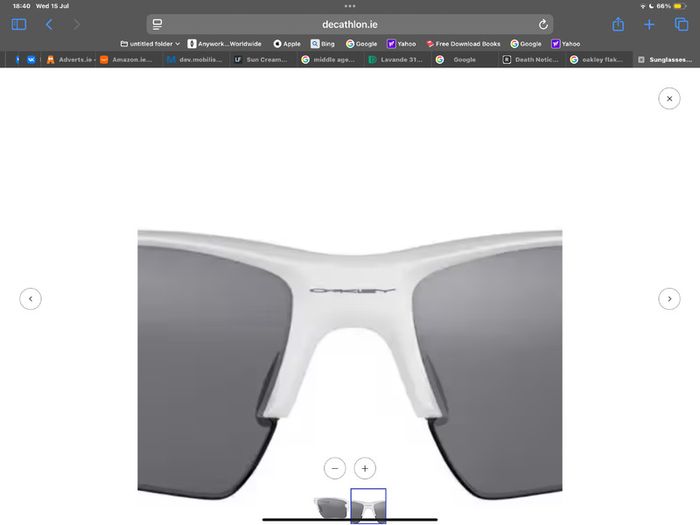Viewport: 700px width, 525px height.
Task: Open the Share sheet
Action: (x=618, y=24)
